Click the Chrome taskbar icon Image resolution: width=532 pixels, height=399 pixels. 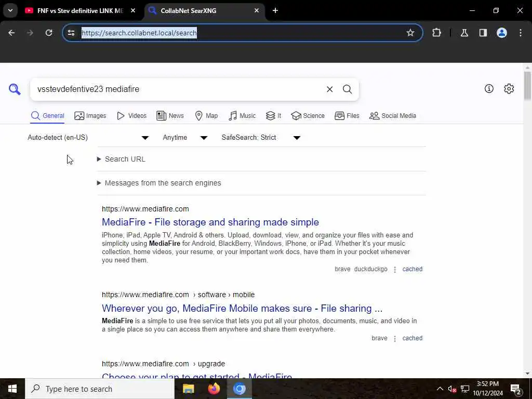[x=239, y=389]
